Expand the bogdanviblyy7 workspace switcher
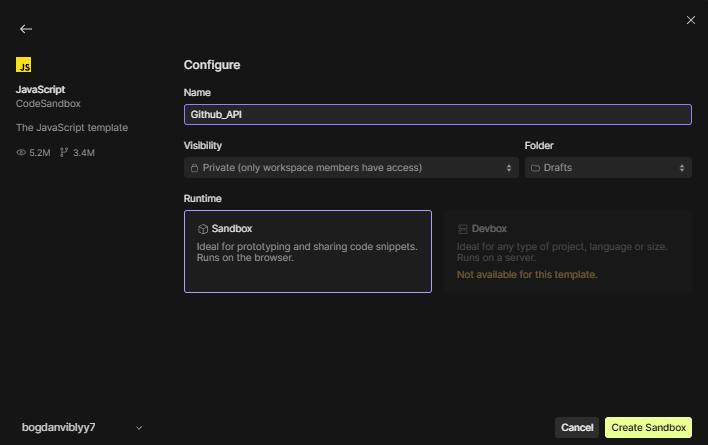The width and height of the screenshot is (708, 445). [x=80, y=427]
